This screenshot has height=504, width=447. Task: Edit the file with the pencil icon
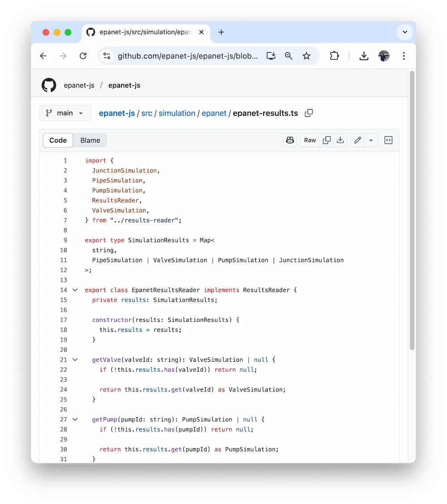pos(357,140)
